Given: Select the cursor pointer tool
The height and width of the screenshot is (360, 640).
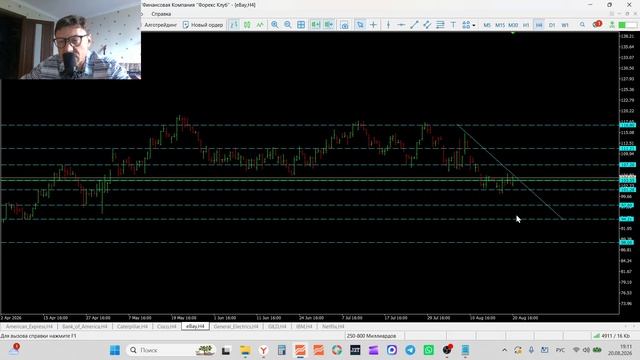Looking at the screenshot, I should pos(360,25).
